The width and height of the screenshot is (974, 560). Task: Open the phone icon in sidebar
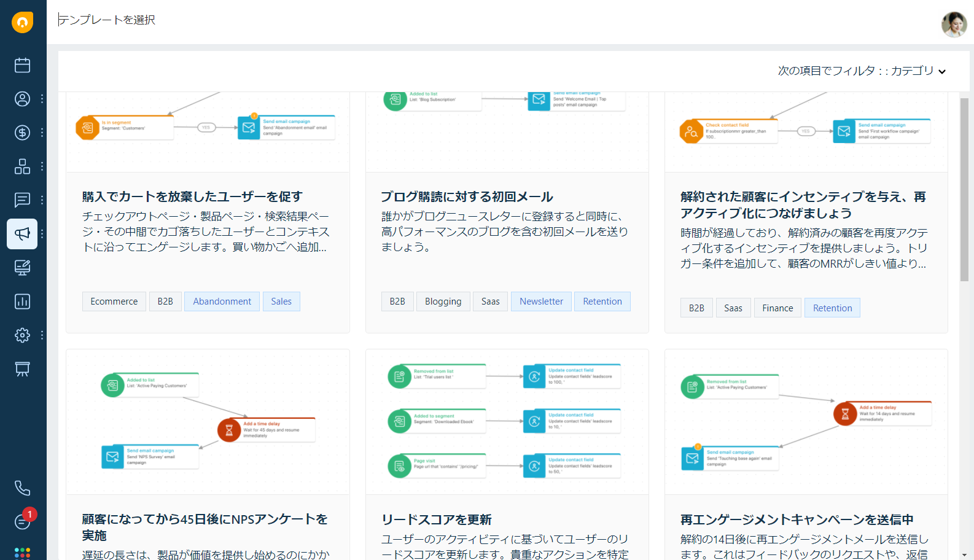(x=23, y=488)
